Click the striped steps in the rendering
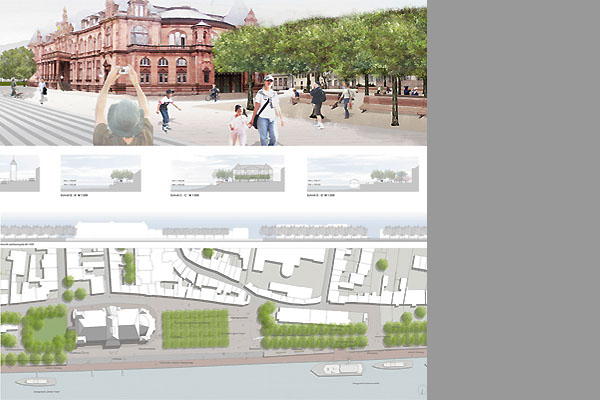This screenshot has height=400, width=600. [40, 120]
